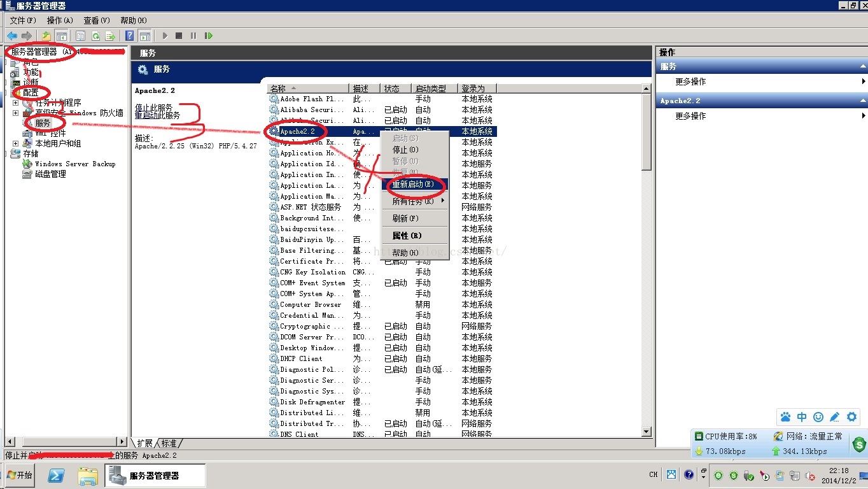Choose 属性(R) in the context menu

tap(415, 236)
